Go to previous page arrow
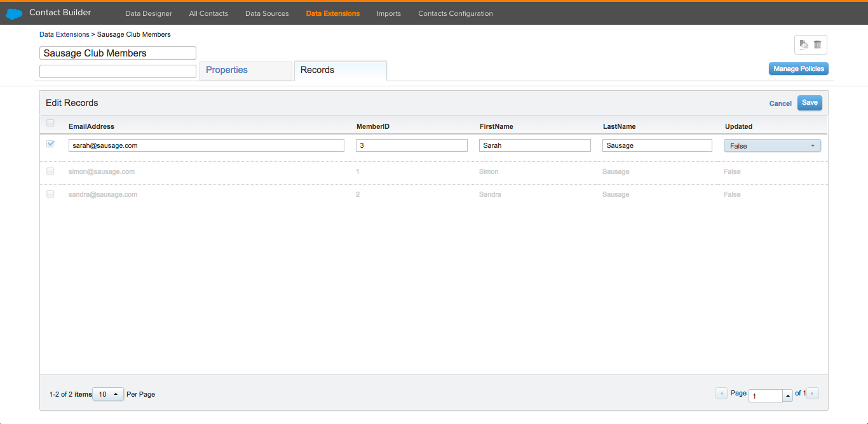Image resolution: width=868 pixels, height=424 pixels. 721,394
